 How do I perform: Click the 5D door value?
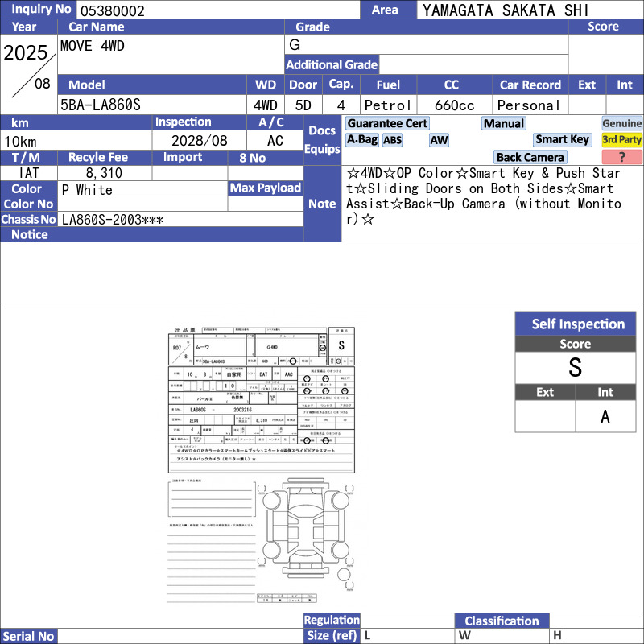tap(303, 105)
